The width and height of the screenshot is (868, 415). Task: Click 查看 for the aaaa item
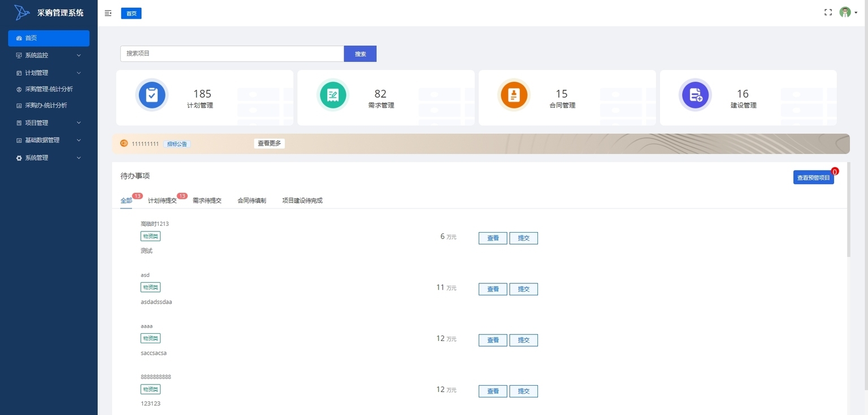click(493, 340)
